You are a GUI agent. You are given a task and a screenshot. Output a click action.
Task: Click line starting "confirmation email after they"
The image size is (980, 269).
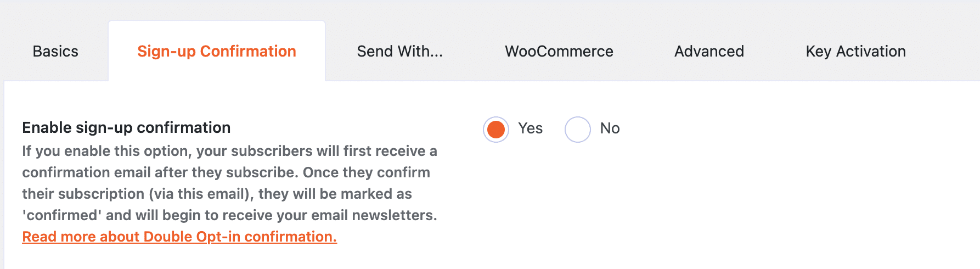[226, 172]
